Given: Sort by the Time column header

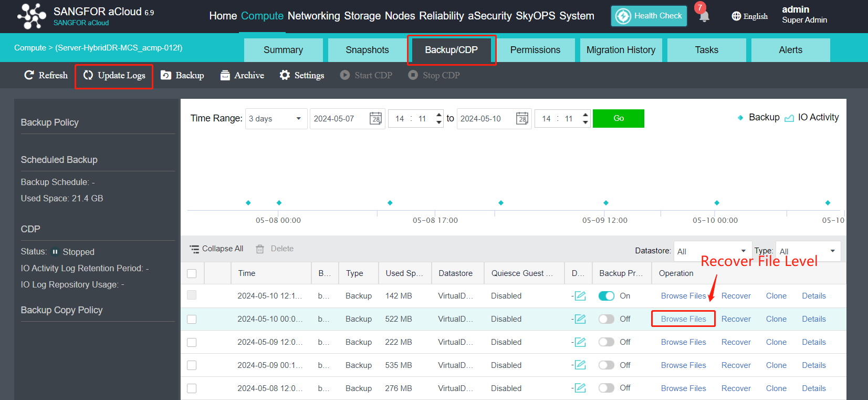Looking at the screenshot, I should click(x=271, y=273).
